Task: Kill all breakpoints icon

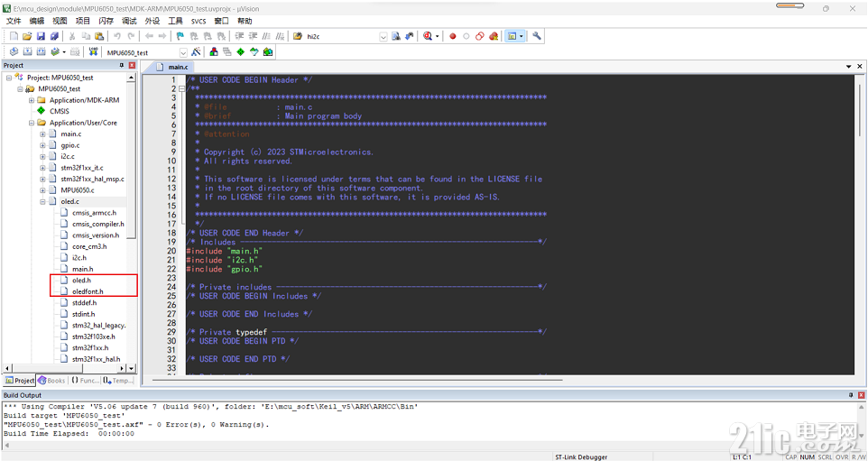Action: (x=494, y=36)
